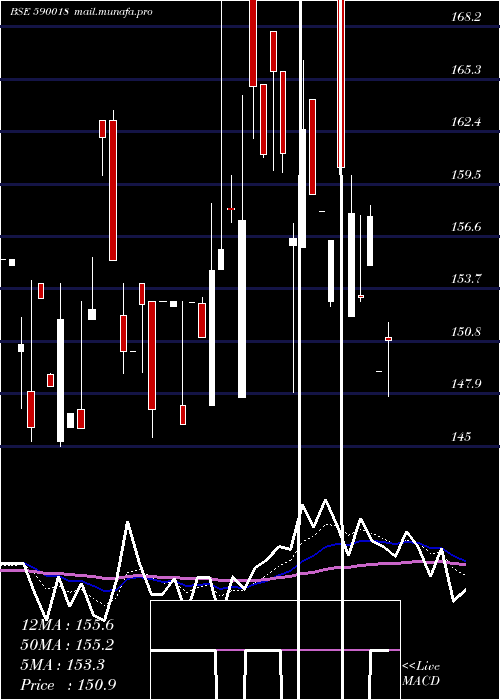Select the 165.3 price axis label
The image size is (500, 700).
(x=466, y=70)
